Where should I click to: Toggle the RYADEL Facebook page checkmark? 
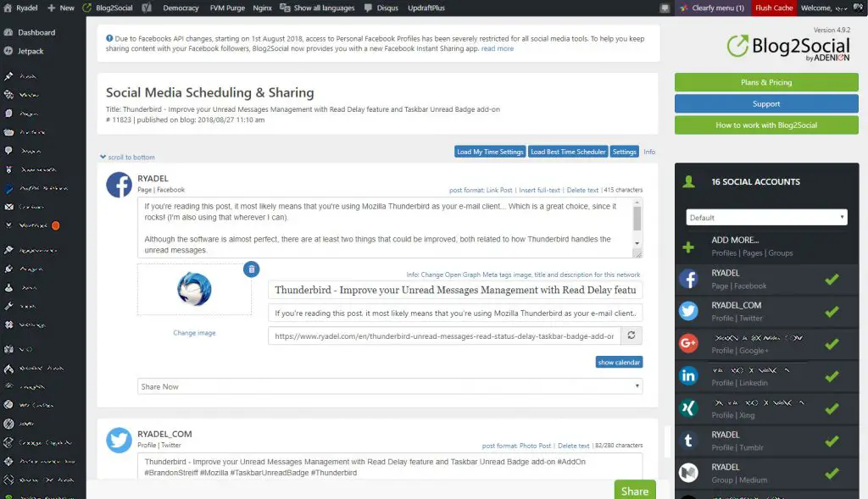tap(832, 280)
